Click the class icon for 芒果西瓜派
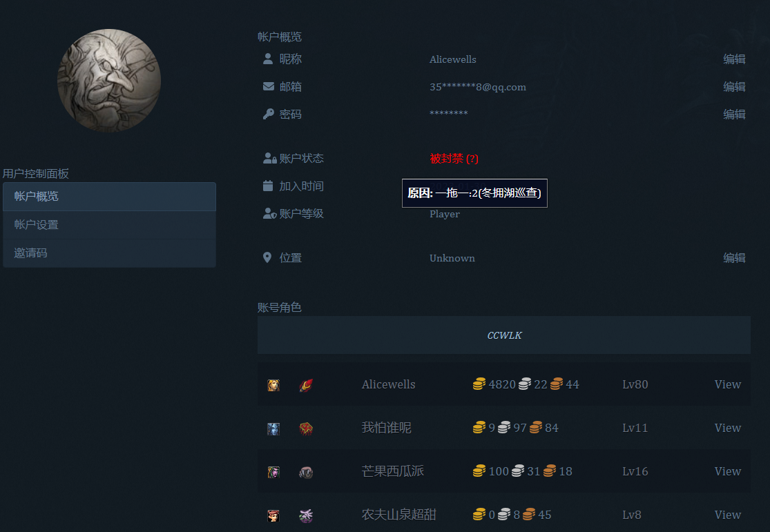770x532 pixels. coord(306,472)
